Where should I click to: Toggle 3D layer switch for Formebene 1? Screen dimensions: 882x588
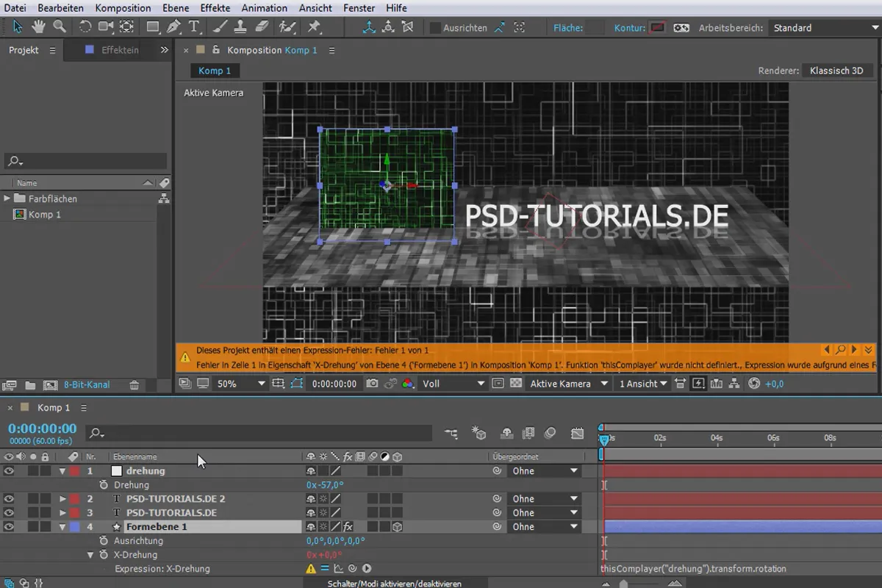click(397, 527)
